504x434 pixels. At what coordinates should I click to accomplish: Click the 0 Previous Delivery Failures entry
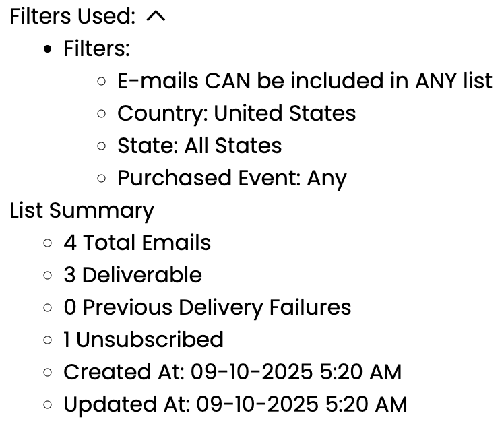point(208,307)
